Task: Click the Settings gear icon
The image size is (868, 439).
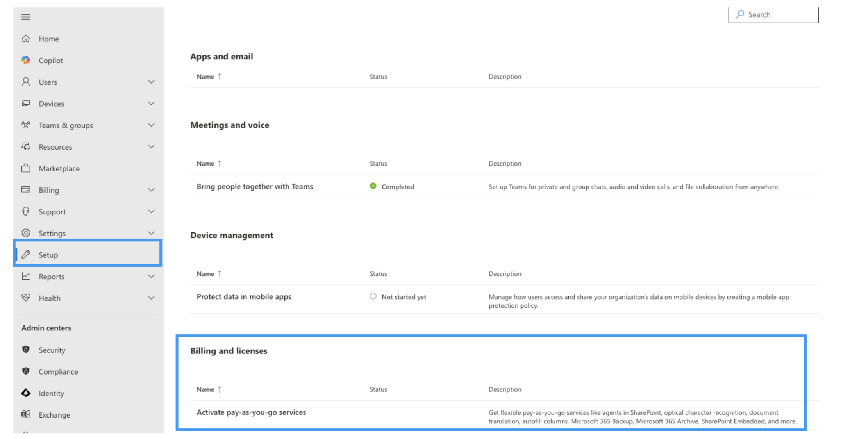Action: point(26,233)
